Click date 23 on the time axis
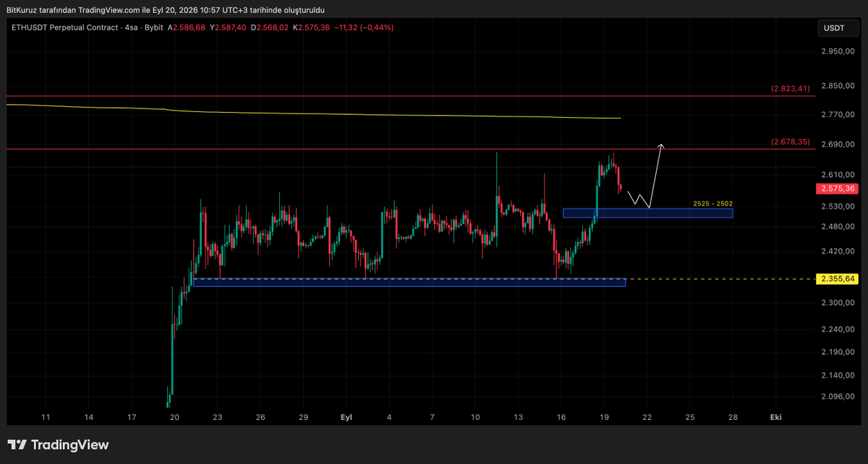 point(217,418)
